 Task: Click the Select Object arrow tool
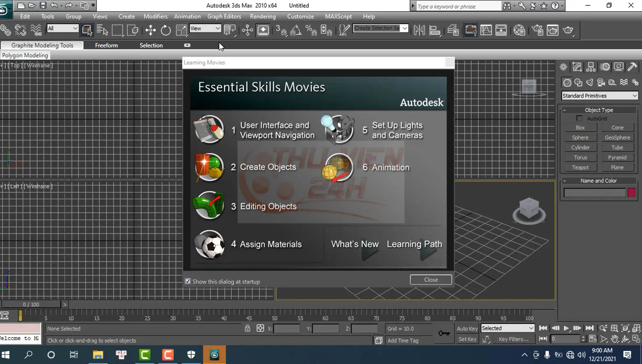click(87, 30)
